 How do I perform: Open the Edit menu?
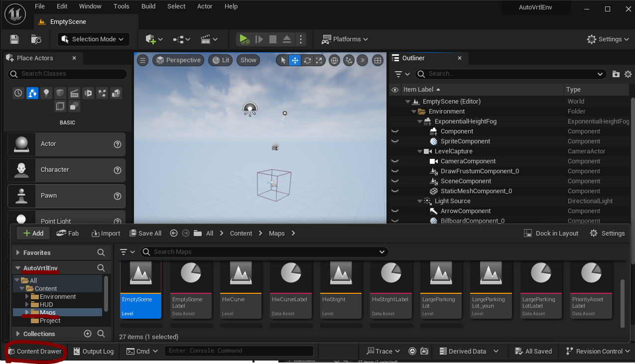[62, 6]
